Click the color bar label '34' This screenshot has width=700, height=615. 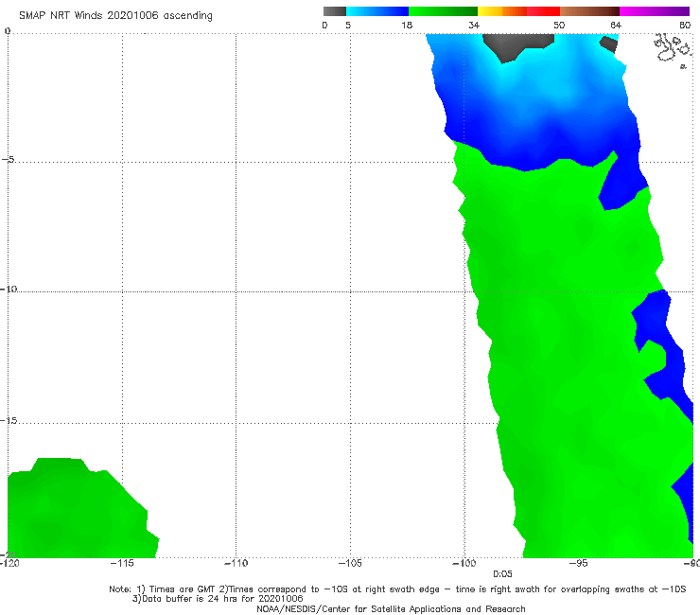(474, 25)
